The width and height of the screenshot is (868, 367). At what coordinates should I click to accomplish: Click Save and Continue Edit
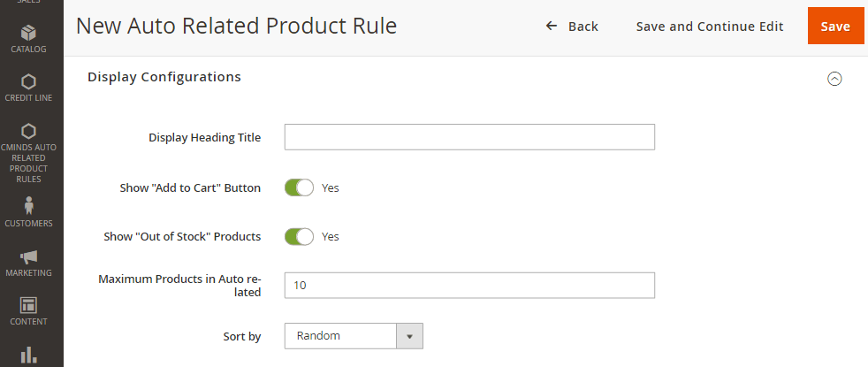[x=710, y=27]
